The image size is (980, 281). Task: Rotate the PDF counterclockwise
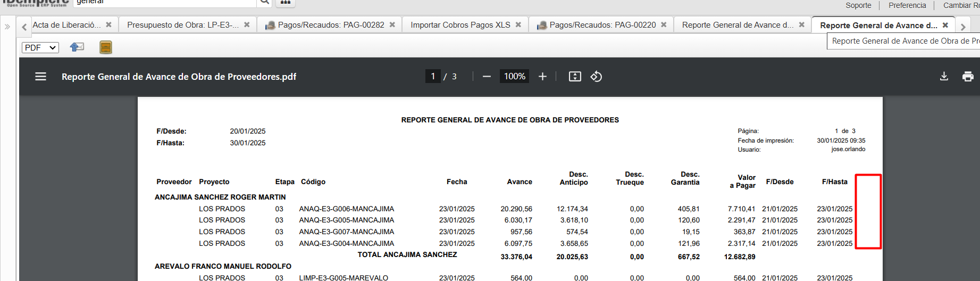click(596, 77)
